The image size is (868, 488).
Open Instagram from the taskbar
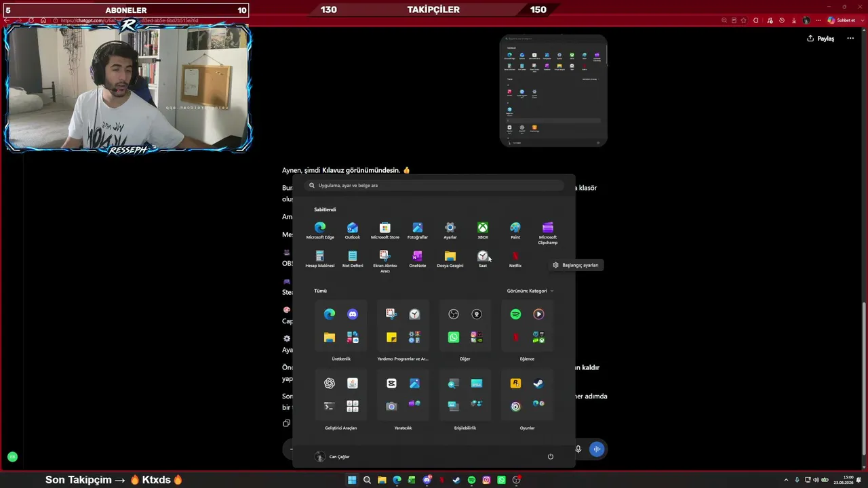click(x=486, y=480)
